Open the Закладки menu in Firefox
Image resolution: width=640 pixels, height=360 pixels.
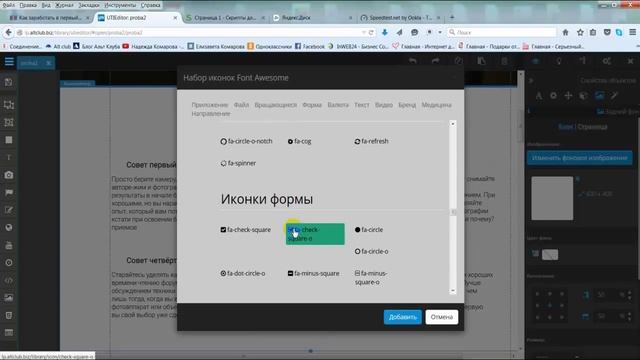(x=89, y=5)
